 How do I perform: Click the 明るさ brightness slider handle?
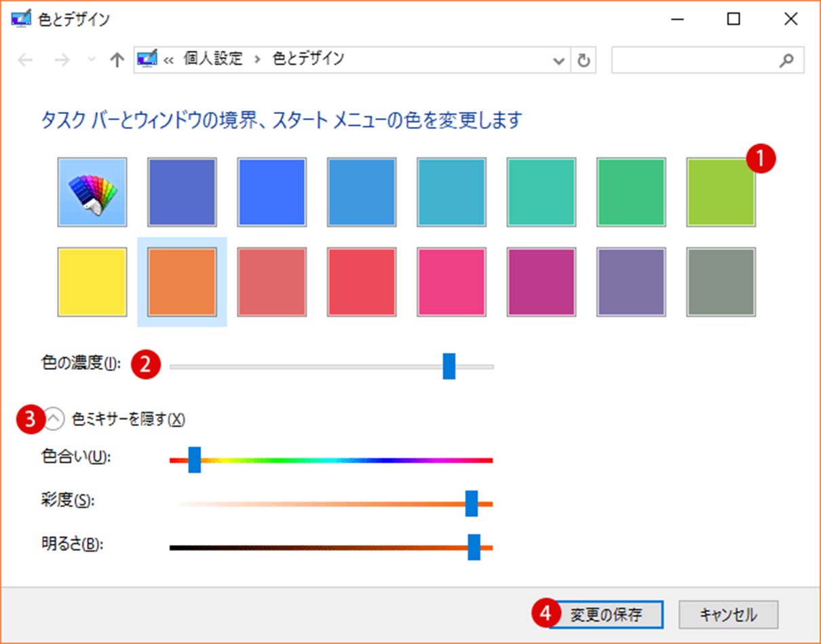tap(474, 547)
